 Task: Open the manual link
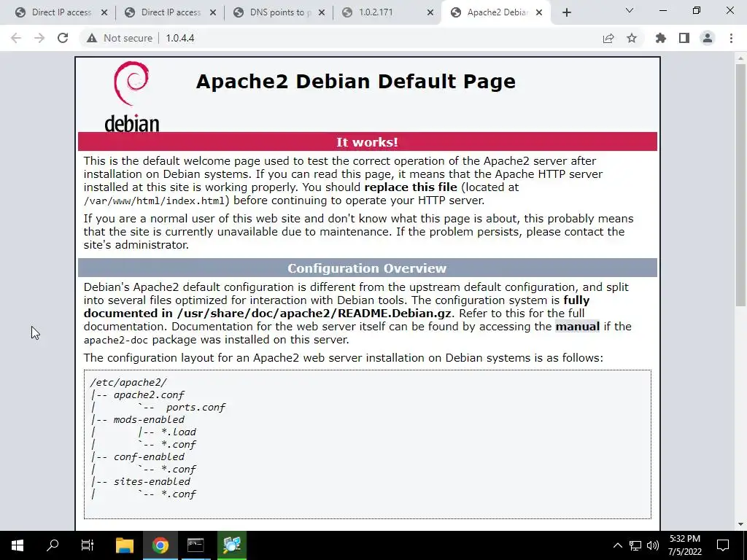(x=578, y=327)
